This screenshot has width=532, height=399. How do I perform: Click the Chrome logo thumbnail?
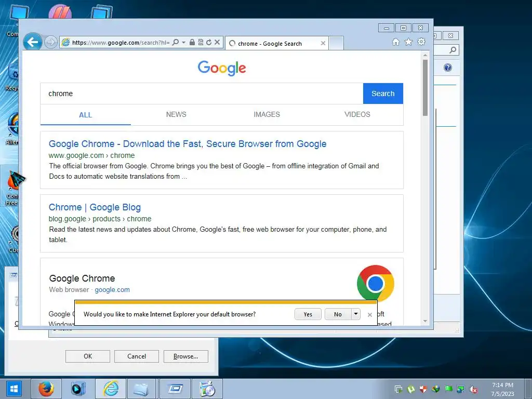(x=375, y=283)
